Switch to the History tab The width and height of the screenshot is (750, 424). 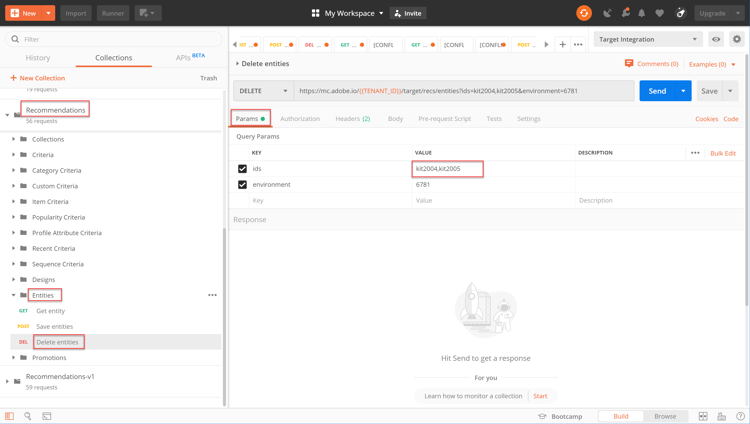(x=38, y=57)
